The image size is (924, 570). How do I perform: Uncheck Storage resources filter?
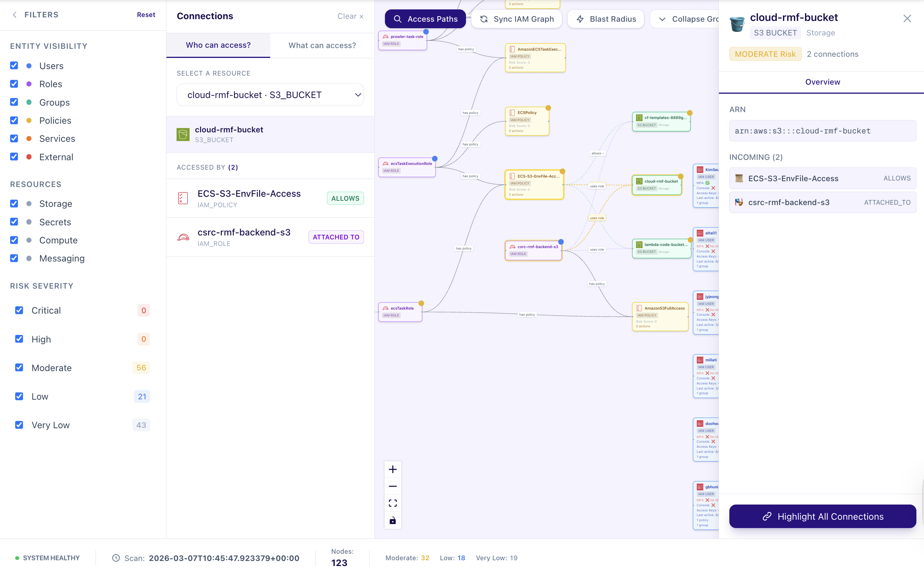[14, 204]
